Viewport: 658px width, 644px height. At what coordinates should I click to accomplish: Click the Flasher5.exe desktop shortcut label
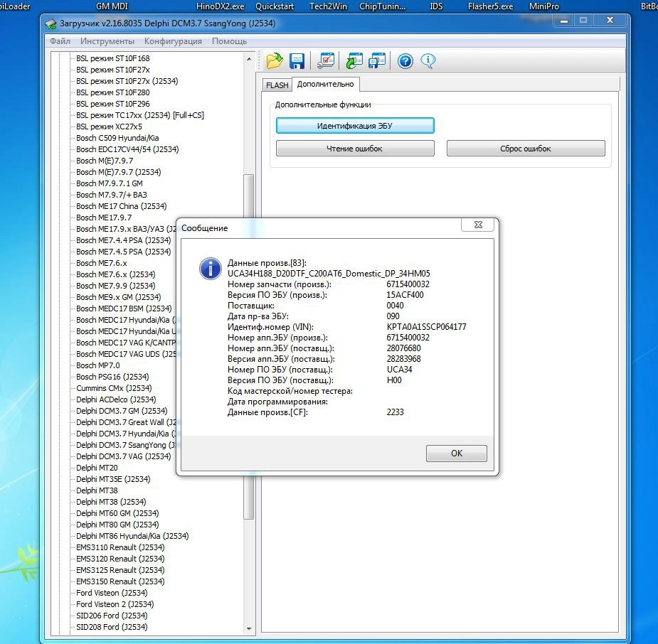tap(490, 6)
